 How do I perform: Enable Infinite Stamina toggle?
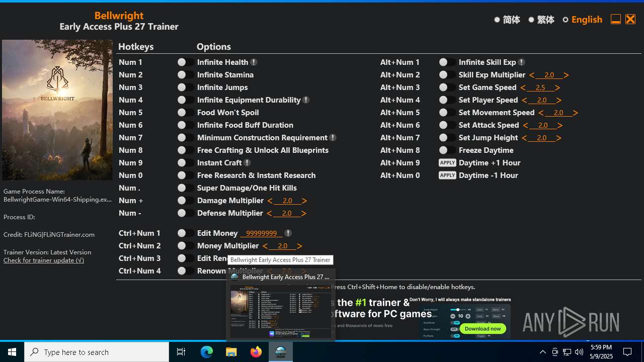pos(186,75)
